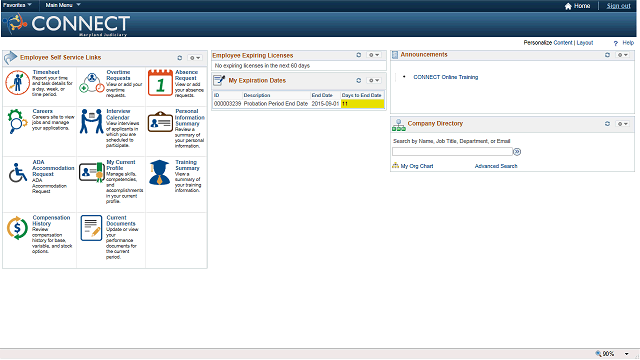Click the Home house icon
Viewport: 640px width, 360px height.
[568, 6]
